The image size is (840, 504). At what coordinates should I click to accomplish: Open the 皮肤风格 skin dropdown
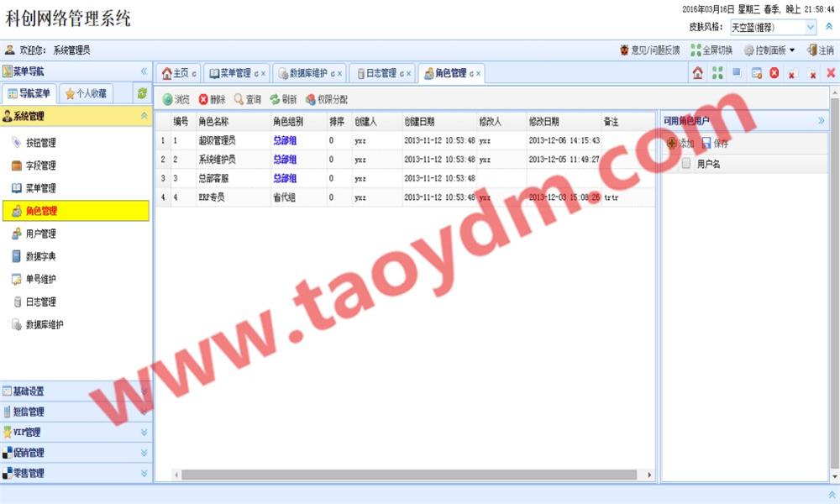[x=811, y=27]
